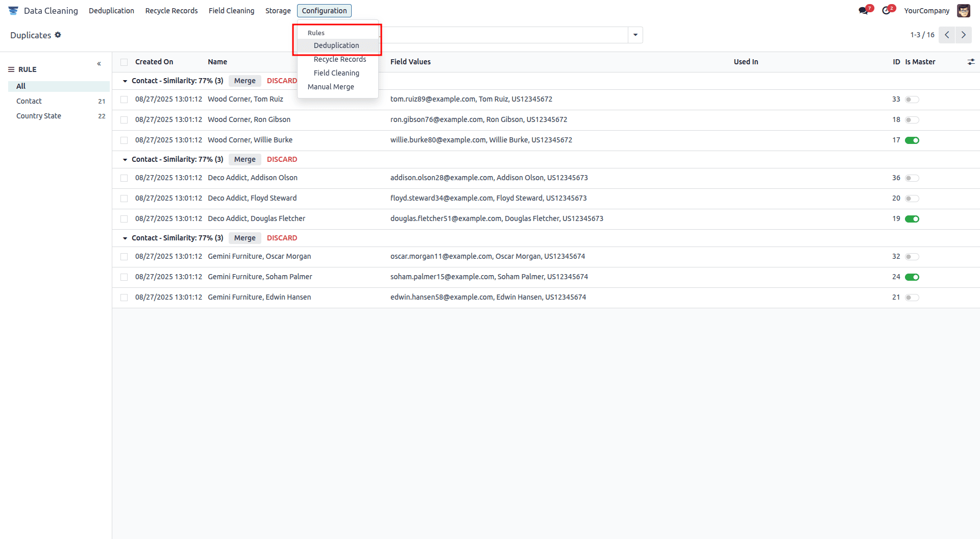The width and height of the screenshot is (980, 539).
Task: Collapse the RULE sidebar with double chevron
Action: pyautogui.click(x=100, y=63)
